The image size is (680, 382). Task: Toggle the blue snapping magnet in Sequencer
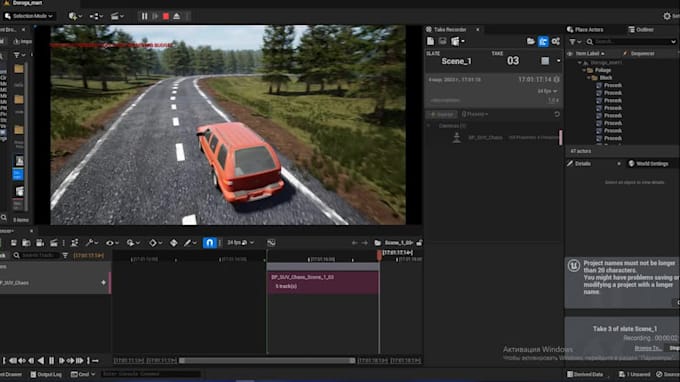tap(209, 243)
